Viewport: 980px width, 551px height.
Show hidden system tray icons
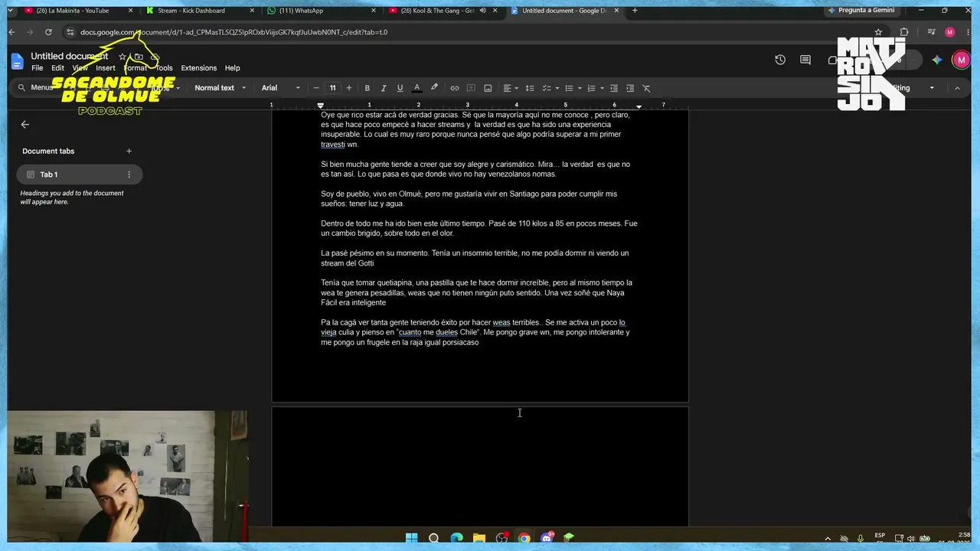(x=828, y=539)
